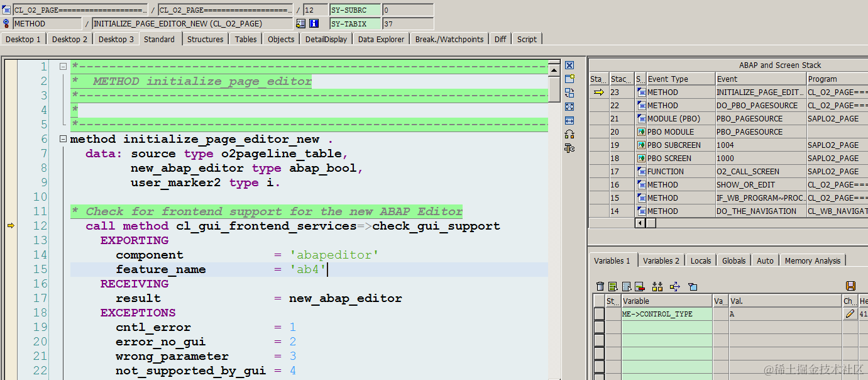The height and width of the screenshot is (380, 868).
Task: Click the SY-SUBRC field
Action: click(355, 10)
